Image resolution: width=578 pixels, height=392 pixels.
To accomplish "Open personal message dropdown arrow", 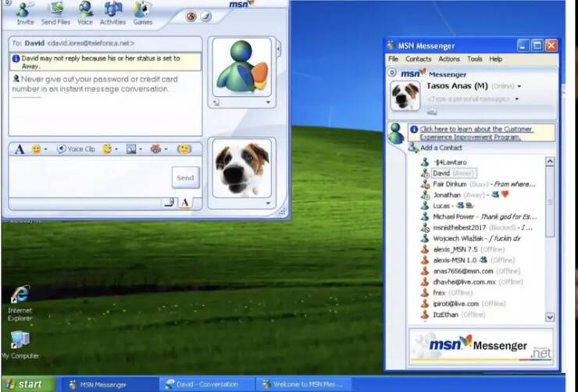I will click(517, 99).
